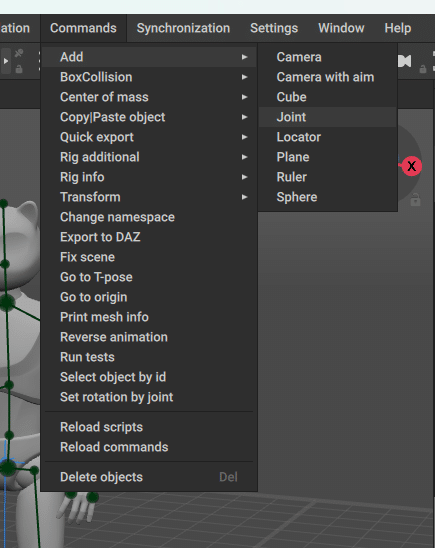The image size is (435, 548).
Task: Add a Sphere from submenu
Action: (x=328, y=197)
